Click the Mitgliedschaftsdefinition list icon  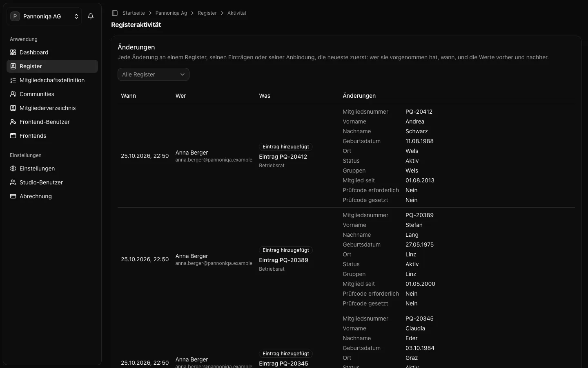tap(13, 80)
